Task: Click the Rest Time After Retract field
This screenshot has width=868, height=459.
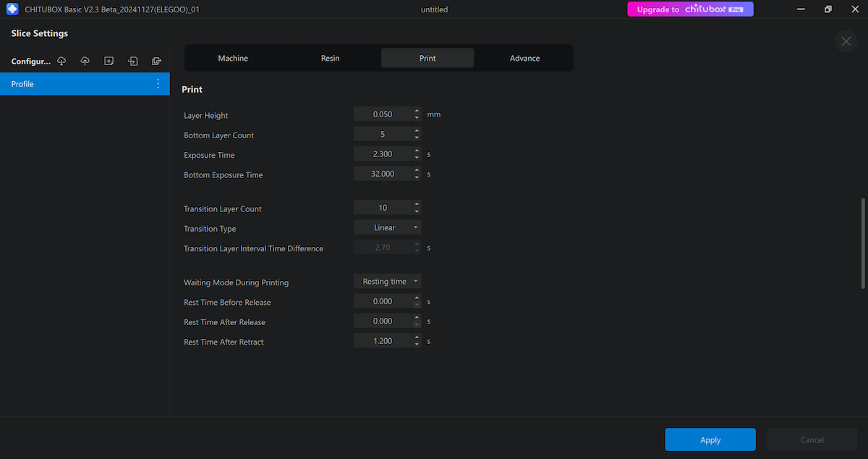Action: (x=383, y=340)
